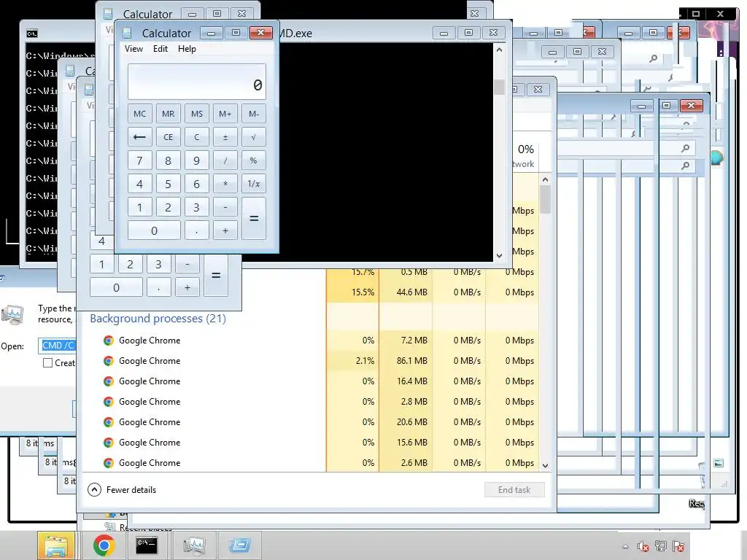
Task: Click the square root key in front Calculator
Action: 254,137
